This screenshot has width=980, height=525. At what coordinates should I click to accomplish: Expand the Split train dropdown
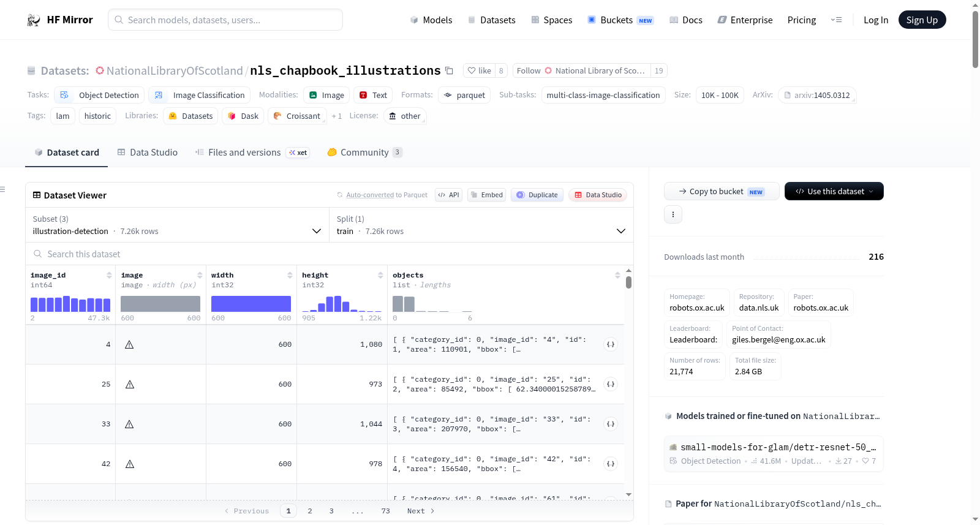click(x=481, y=225)
